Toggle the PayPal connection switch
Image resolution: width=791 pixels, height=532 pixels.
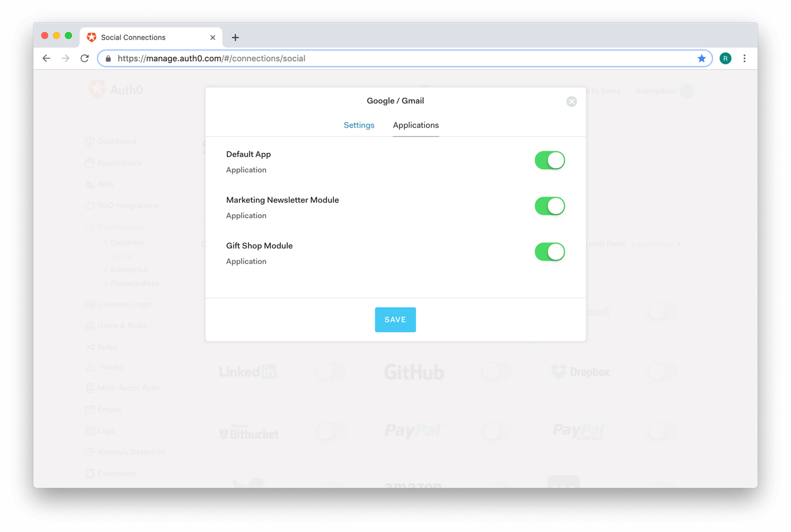tap(496, 432)
